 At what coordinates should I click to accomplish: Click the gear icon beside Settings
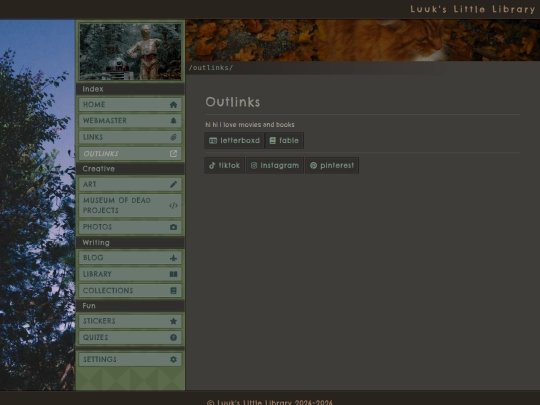tap(173, 360)
